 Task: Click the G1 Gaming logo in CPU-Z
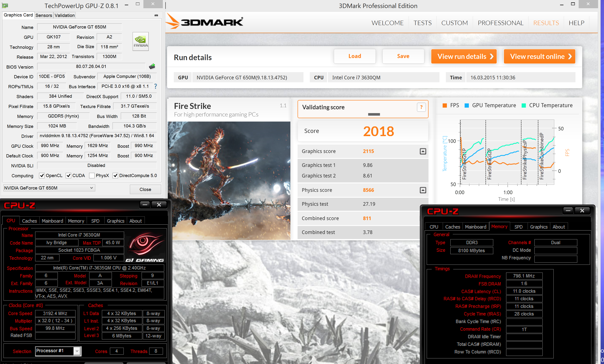(145, 247)
